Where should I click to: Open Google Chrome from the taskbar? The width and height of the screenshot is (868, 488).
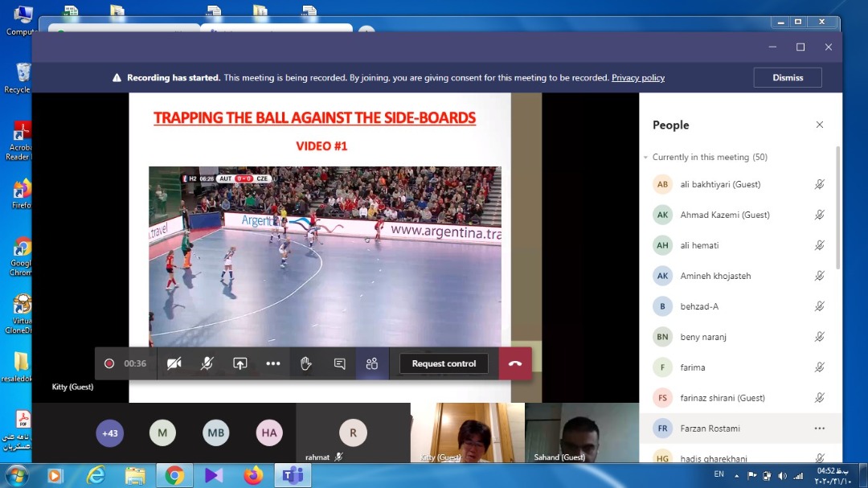(x=174, y=475)
